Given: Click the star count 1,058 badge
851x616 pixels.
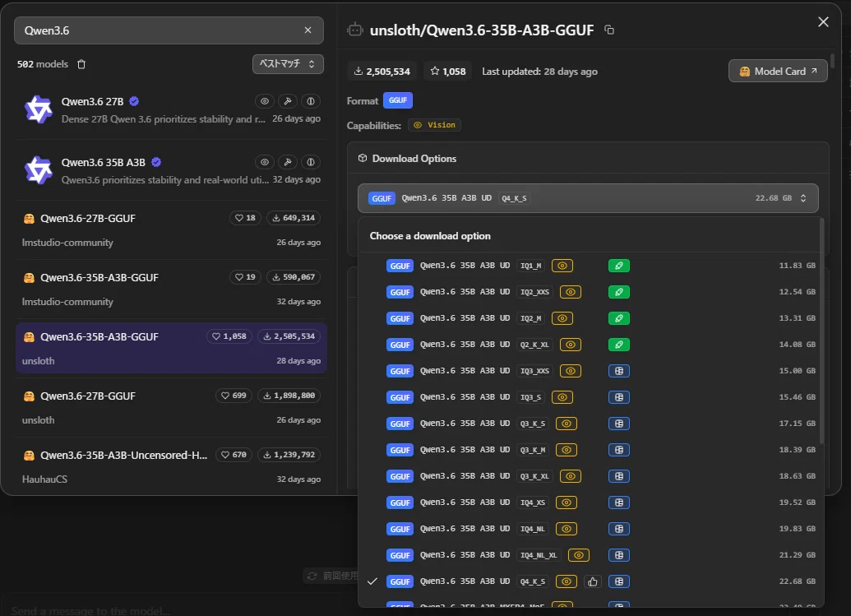Looking at the screenshot, I should point(448,71).
